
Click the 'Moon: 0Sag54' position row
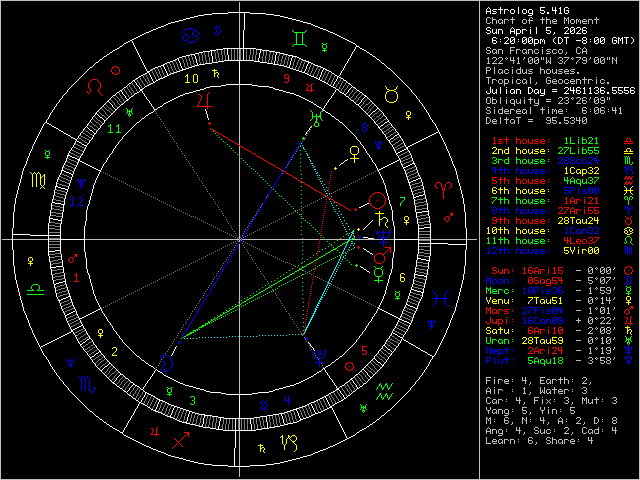click(x=560, y=281)
